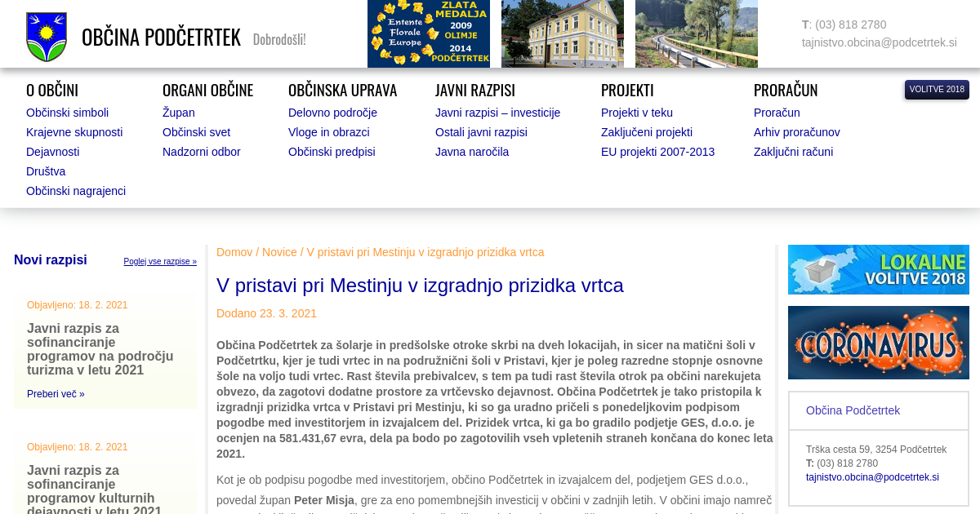
Task: Click Novice breadcrumb link
Action: click(279, 252)
